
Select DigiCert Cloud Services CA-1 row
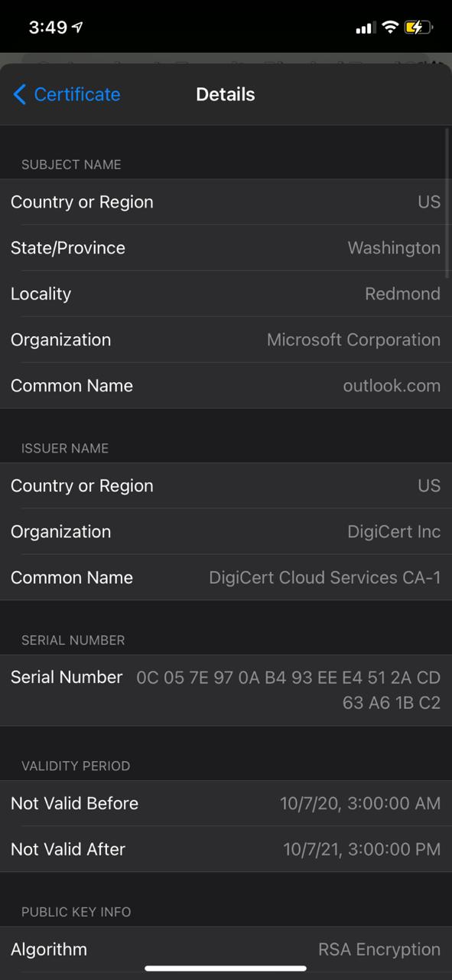(x=226, y=578)
